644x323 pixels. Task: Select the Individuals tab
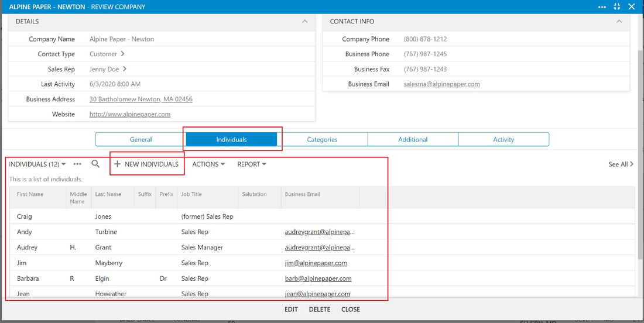(232, 139)
